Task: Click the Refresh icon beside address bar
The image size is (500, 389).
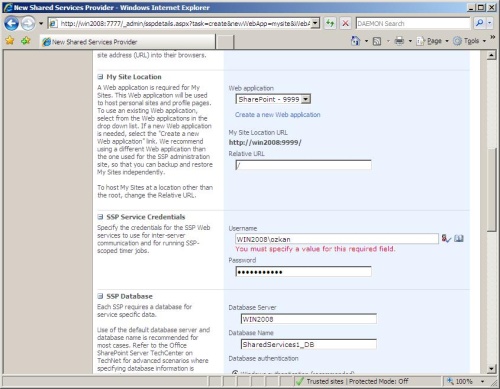Action: [330, 23]
